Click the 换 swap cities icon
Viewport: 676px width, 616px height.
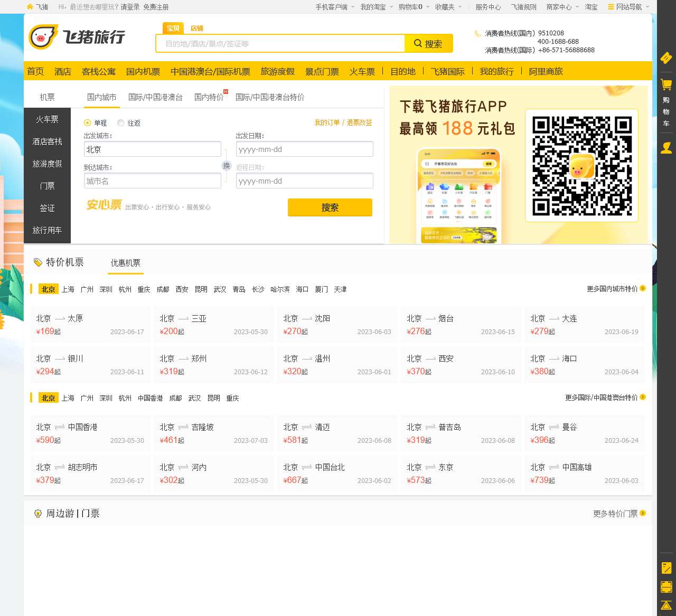pyautogui.click(x=227, y=166)
